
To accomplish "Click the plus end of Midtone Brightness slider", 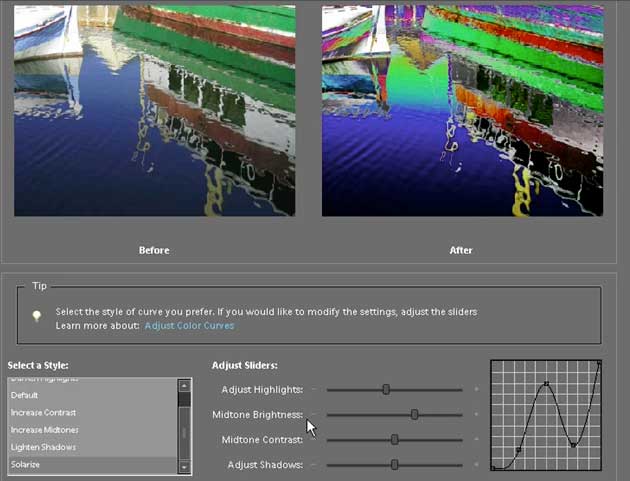I will tap(477, 414).
